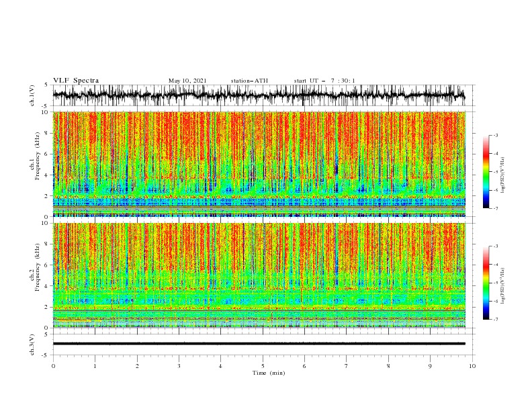
Task: Click the ch.1 spectrogram plot
Action: coord(259,164)
